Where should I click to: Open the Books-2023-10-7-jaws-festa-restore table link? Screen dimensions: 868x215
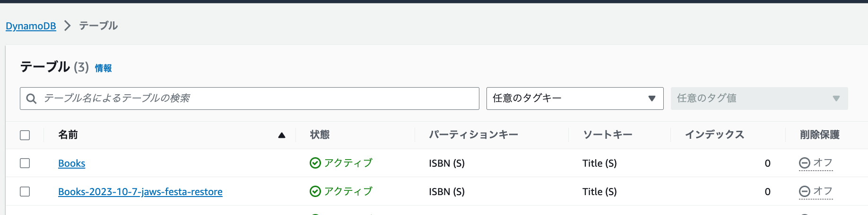140,192
